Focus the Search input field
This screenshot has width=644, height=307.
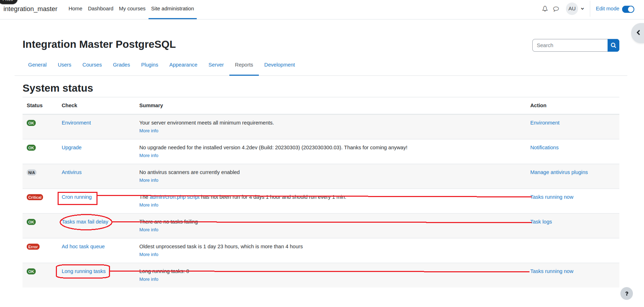570,45
